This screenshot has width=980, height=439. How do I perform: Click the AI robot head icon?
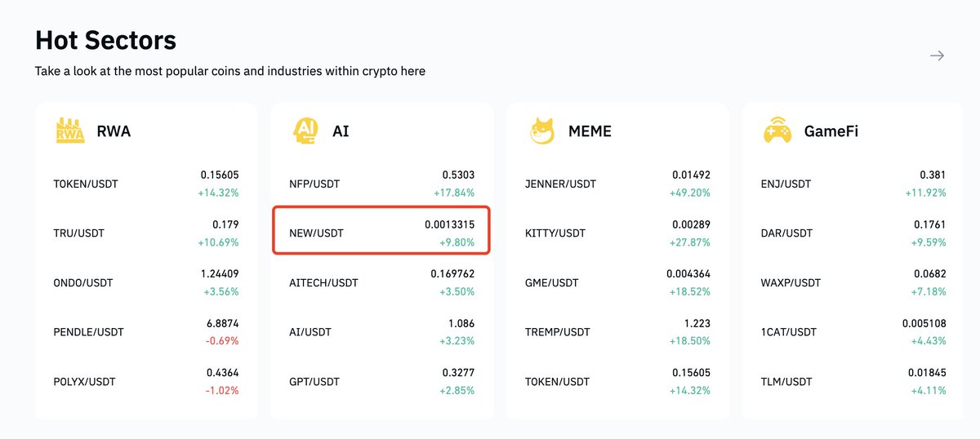(305, 131)
